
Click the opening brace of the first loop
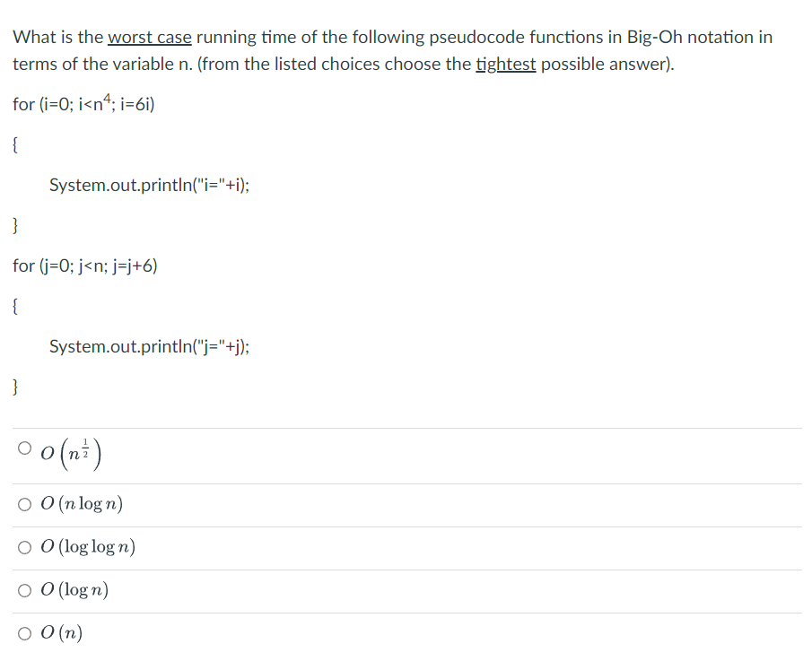[x=14, y=144]
